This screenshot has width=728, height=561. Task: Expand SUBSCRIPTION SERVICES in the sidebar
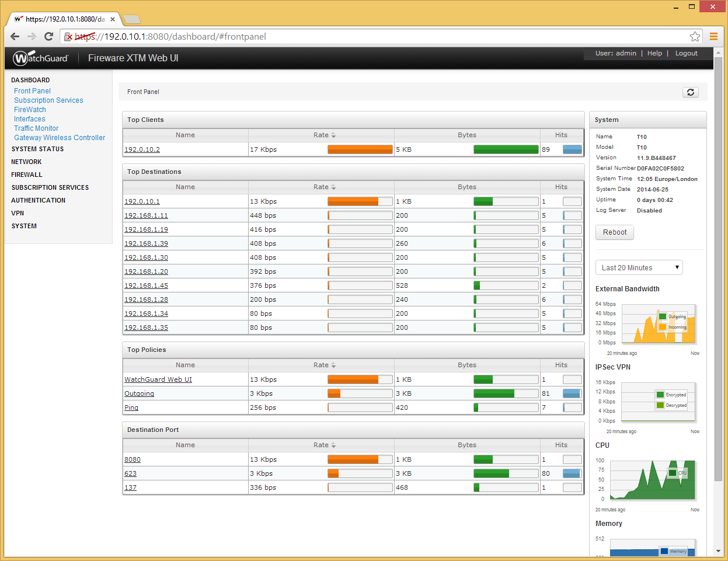(x=50, y=187)
